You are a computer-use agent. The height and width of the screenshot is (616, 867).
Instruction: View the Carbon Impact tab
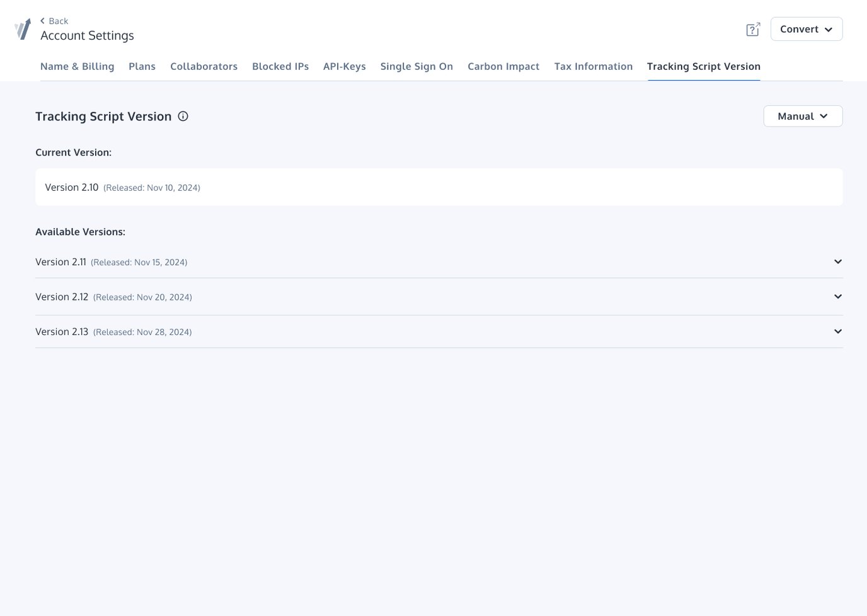[x=503, y=66]
